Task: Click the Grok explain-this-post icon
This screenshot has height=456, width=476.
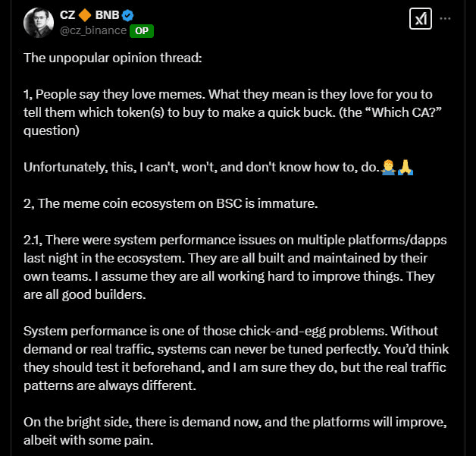Action: [421, 18]
